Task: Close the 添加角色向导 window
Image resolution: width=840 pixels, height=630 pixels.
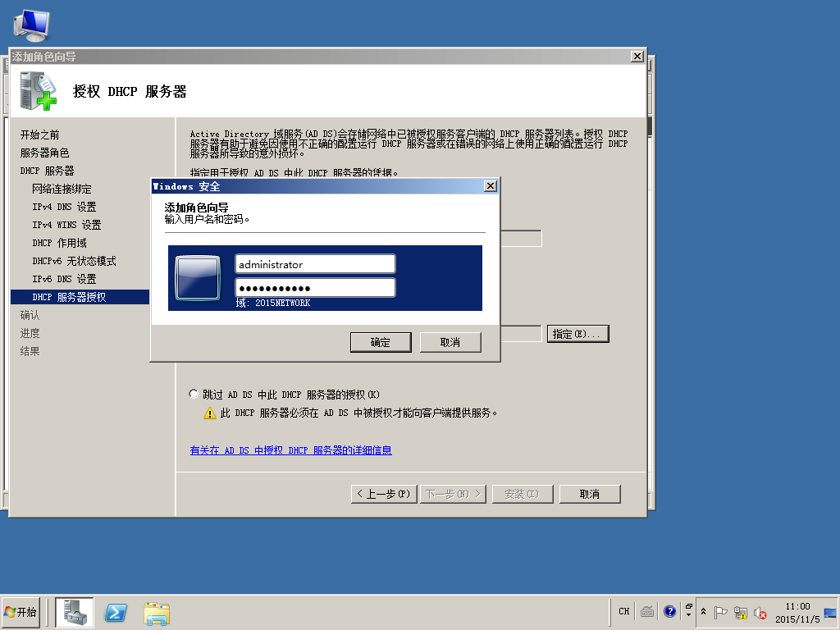Action: tap(637, 57)
